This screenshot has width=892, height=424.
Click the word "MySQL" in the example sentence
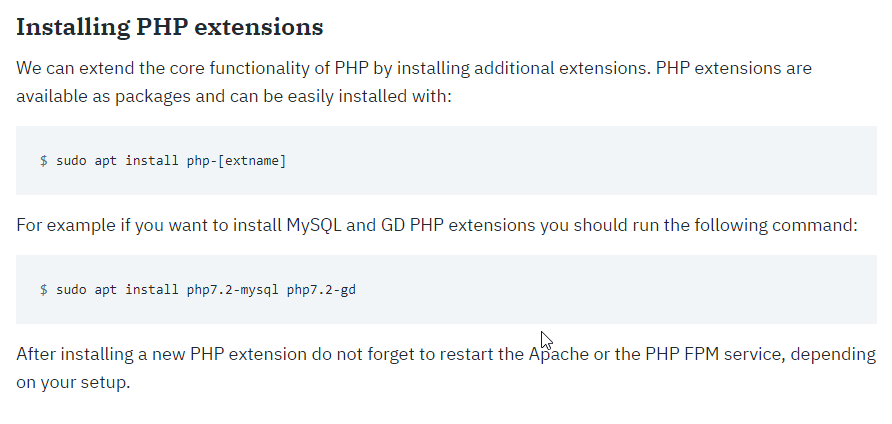pos(314,224)
